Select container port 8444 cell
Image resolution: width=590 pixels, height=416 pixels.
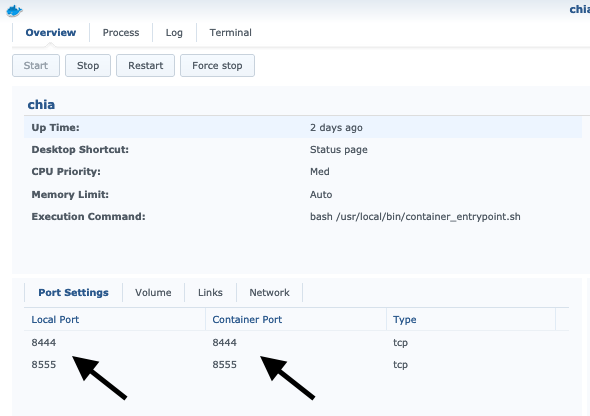[225, 342]
